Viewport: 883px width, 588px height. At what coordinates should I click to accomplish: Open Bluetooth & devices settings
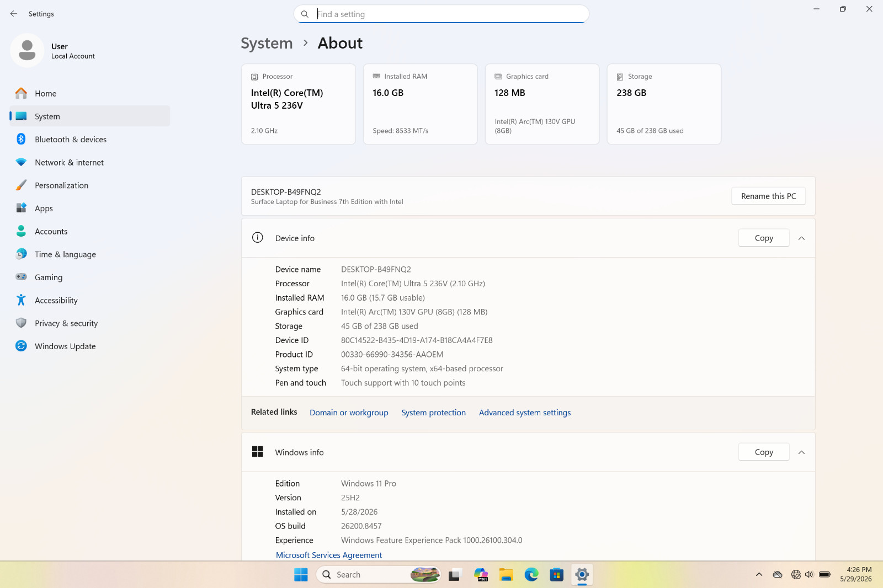tap(90, 140)
